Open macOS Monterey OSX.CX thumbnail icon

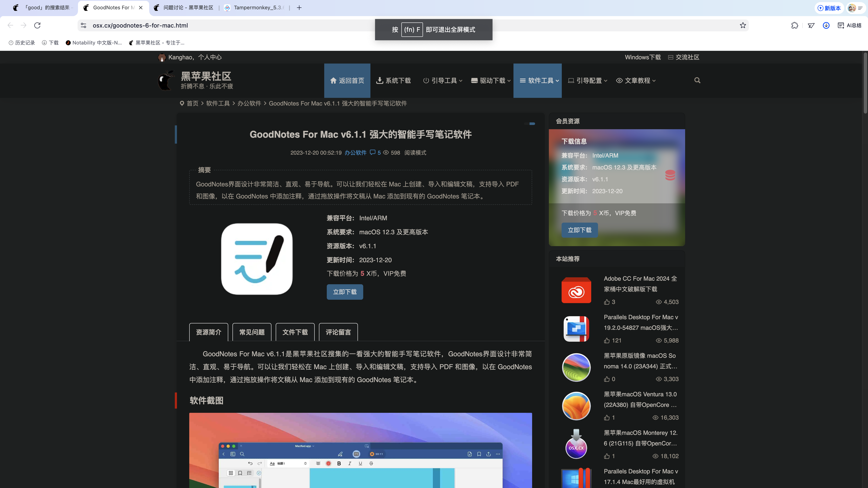point(576,444)
